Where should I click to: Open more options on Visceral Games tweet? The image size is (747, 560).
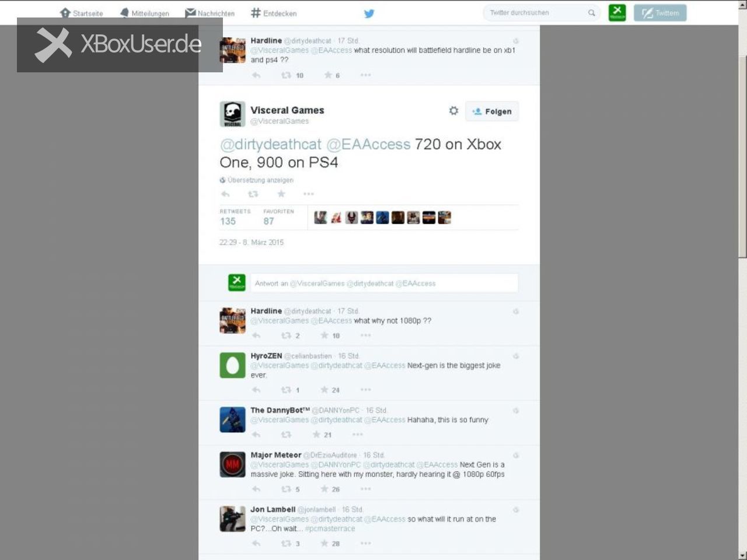[x=309, y=194]
